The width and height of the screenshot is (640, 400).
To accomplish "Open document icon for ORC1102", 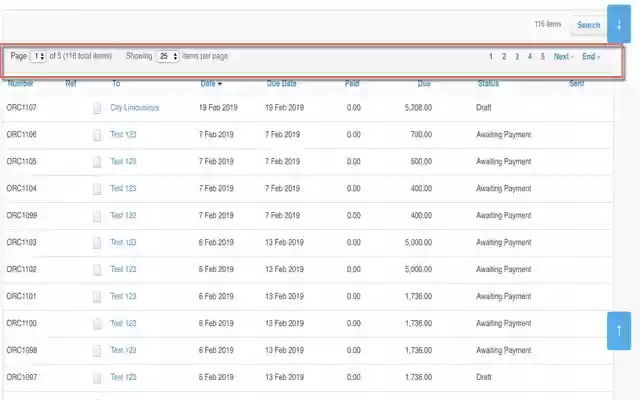I will pyautogui.click(x=97, y=269).
